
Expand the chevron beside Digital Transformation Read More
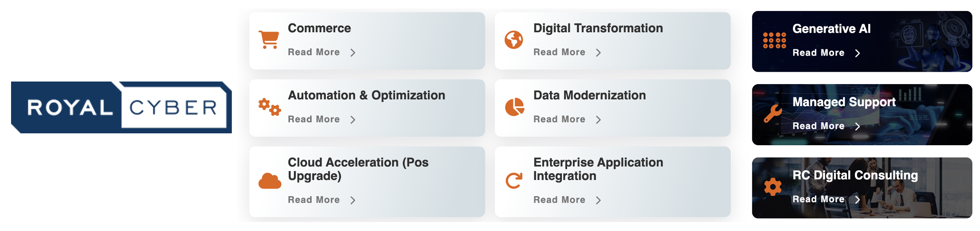[598, 53]
